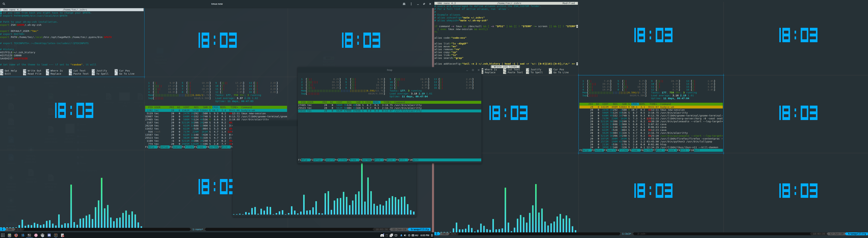Open the notifications bell in system tray
This screenshot has height=238, width=868.
pyautogui.click(x=401, y=235)
